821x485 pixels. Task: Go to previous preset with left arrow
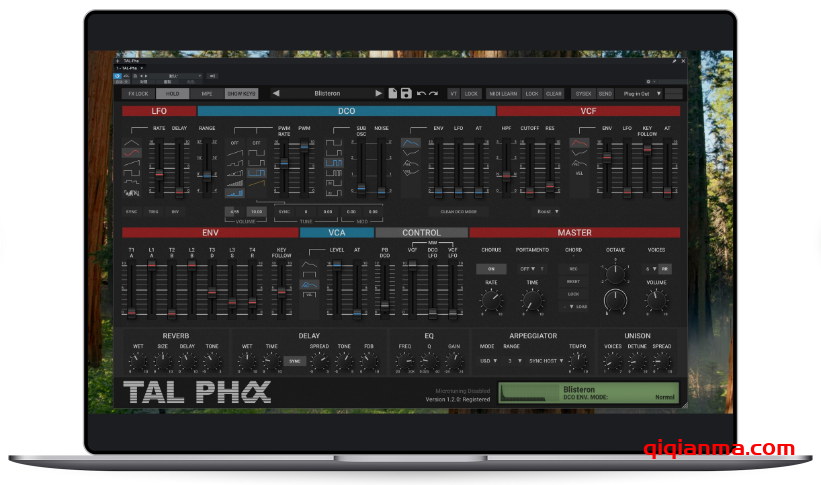click(276, 93)
